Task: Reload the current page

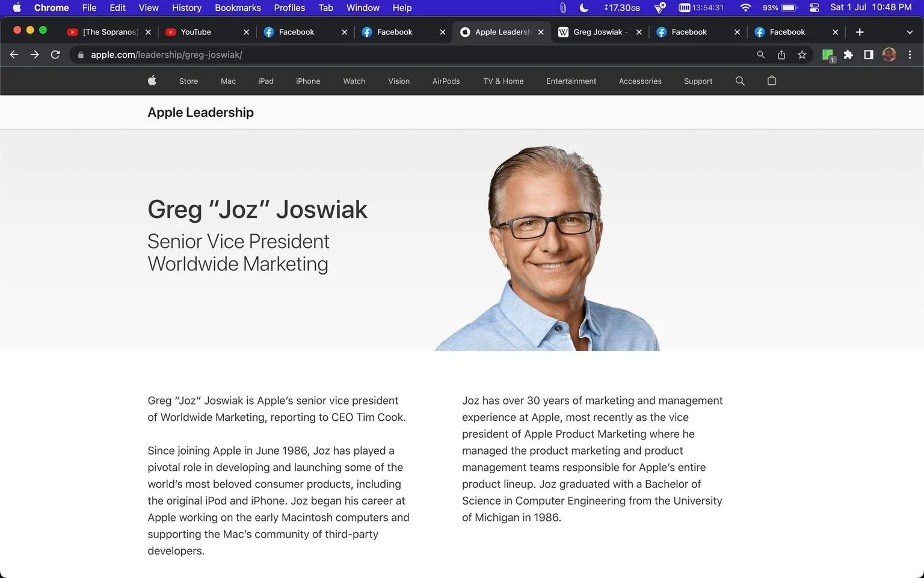Action: point(55,54)
